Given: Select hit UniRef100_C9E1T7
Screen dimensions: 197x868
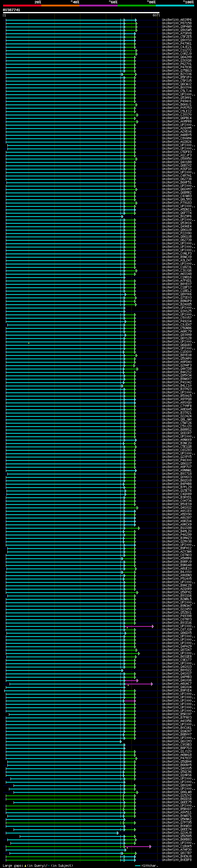Looking at the screenshot, I should 176,660.
